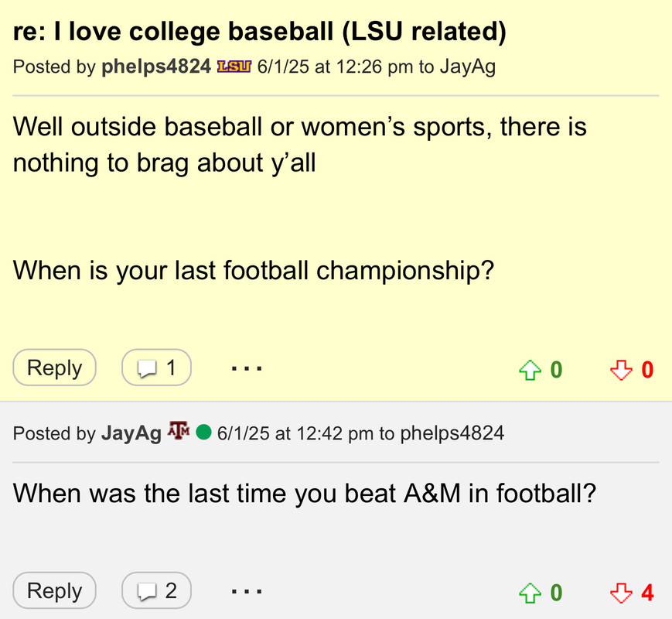Open JayAg's profile from second post

point(131,433)
